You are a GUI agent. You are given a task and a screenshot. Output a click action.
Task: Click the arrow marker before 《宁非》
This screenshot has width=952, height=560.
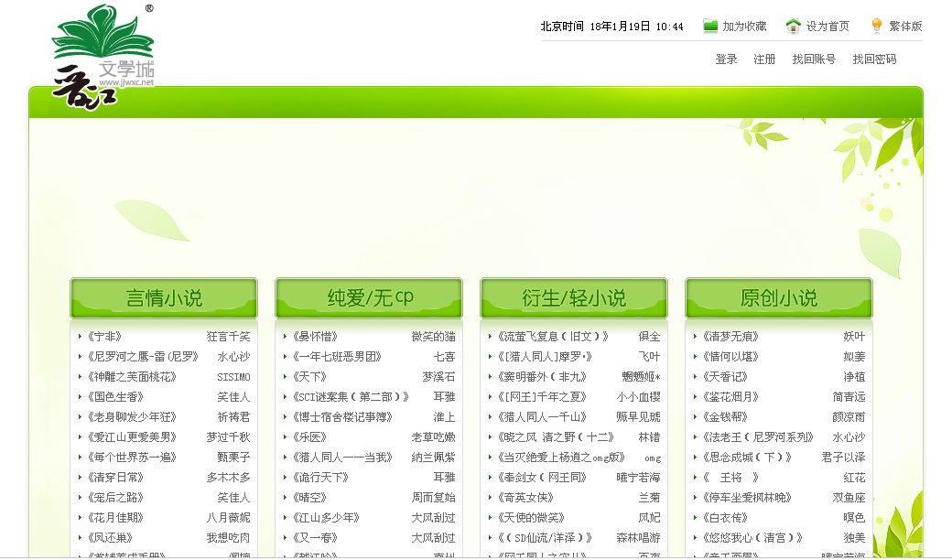click(80, 336)
